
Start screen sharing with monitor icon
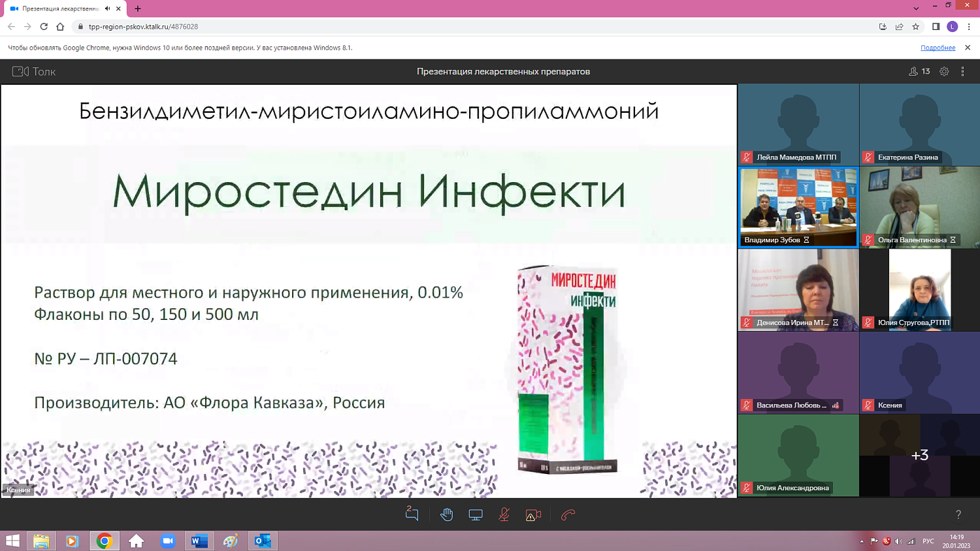pos(476,515)
